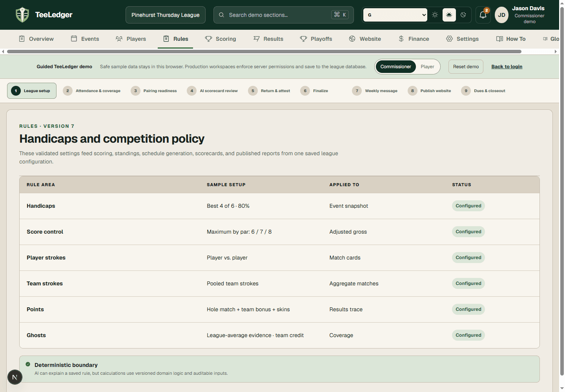565x392 pixels.
Task: Open step 9 Dues & closeout
Action: tap(483, 91)
